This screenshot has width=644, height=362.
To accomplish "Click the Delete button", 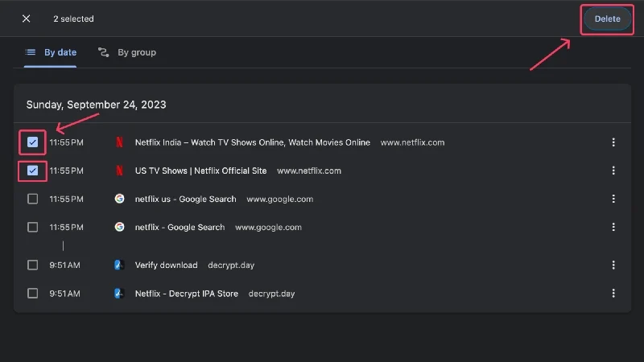I will click(607, 19).
